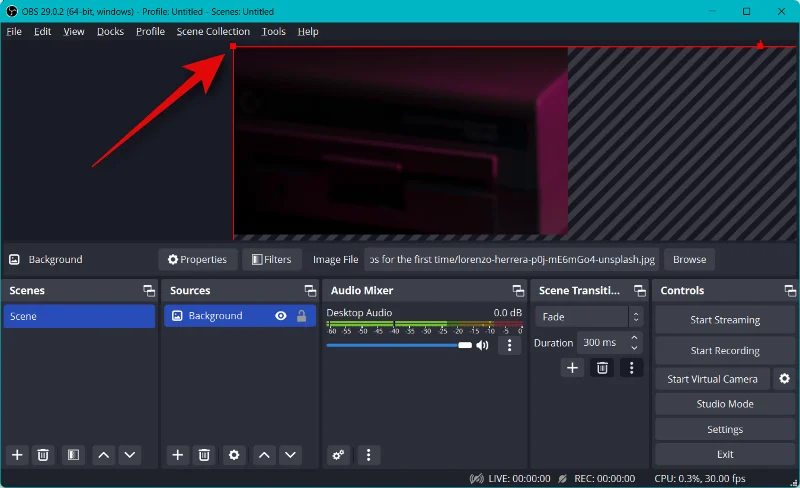Viewport: 800px width, 488px height.
Task: Move source up arrow
Action: click(264, 455)
